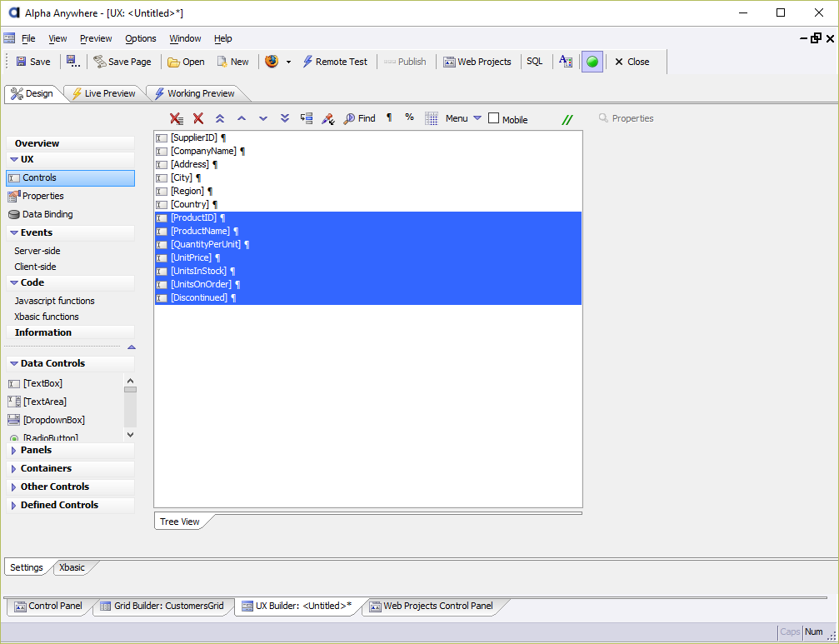Click the scroll down arrow in Data Controls list
Screen dimensions: 839x644
pos(130,435)
